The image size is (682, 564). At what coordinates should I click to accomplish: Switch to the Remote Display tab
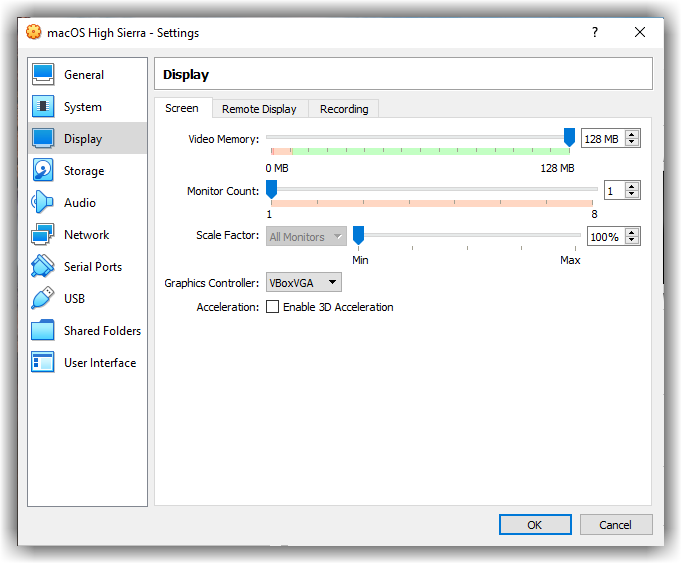(259, 109)
